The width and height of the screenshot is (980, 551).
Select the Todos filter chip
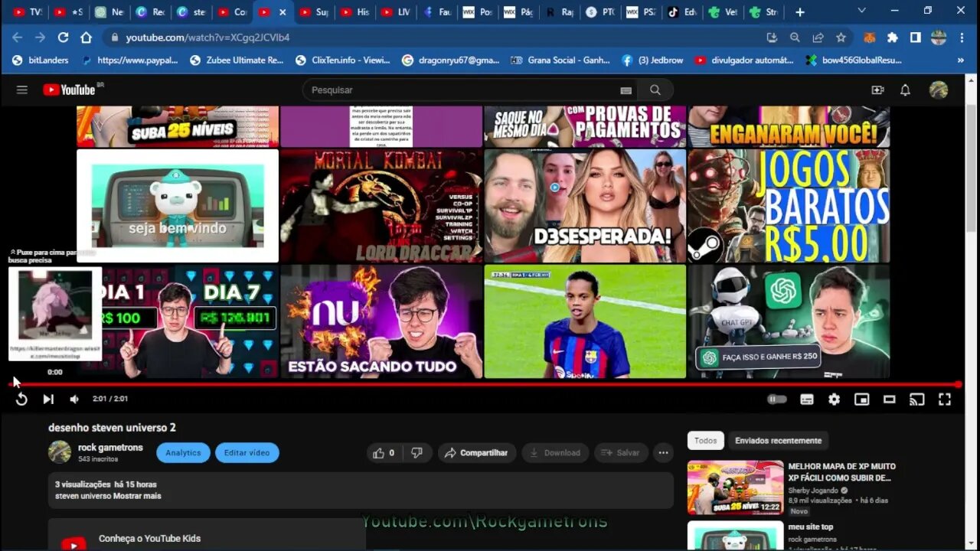click(706, 441)
